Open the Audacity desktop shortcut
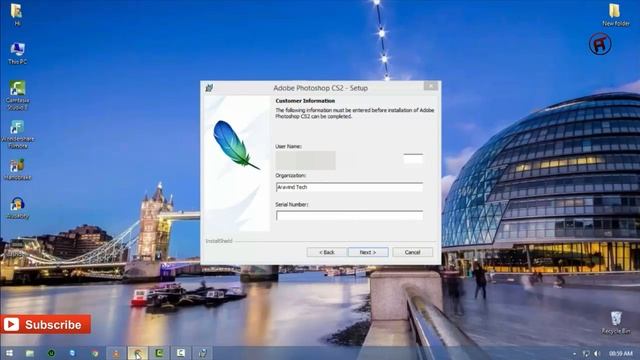Screen dimensions: 640x360 18,208
